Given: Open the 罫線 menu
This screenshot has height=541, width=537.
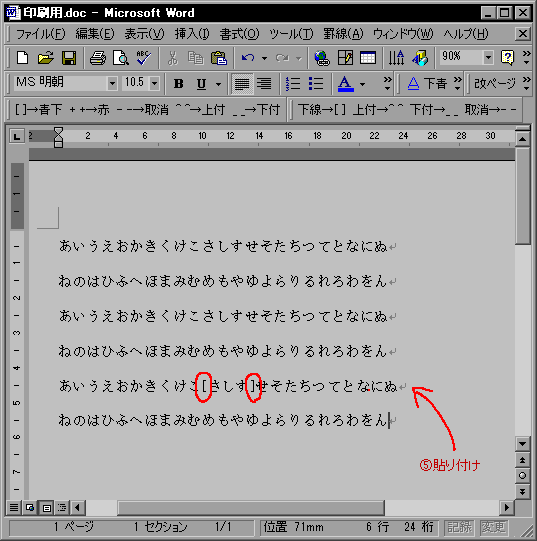Looking at the screenshot, I should point(343,34).
